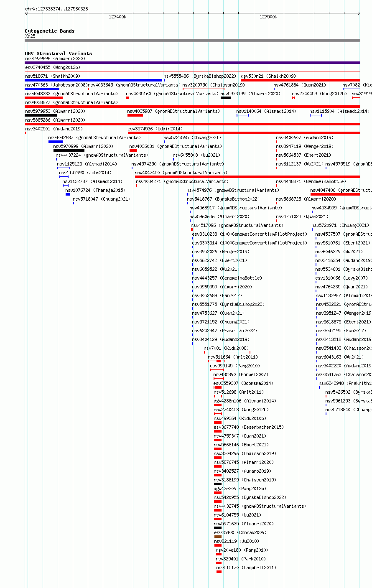Select nsv6055808 (Wu2021) label
372x588 pixels.
[x=196, y=155]
